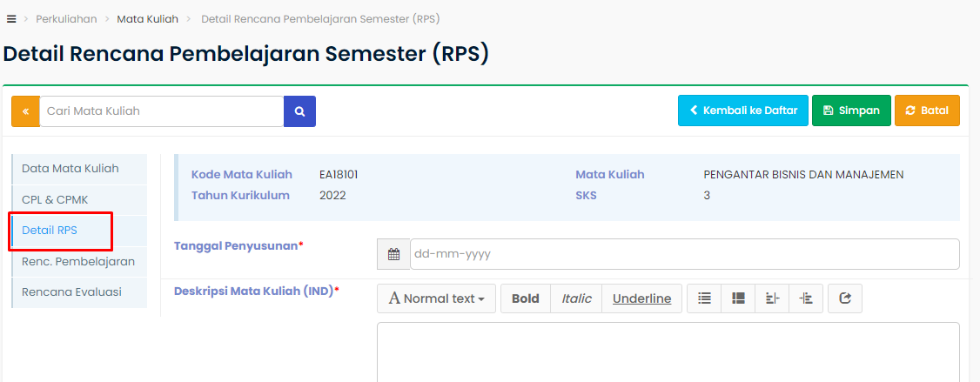The width and height of the screenshot is (980, 382).
Task: Switch to the CPL & CPMK tab
Action: (x=55, y=199)
